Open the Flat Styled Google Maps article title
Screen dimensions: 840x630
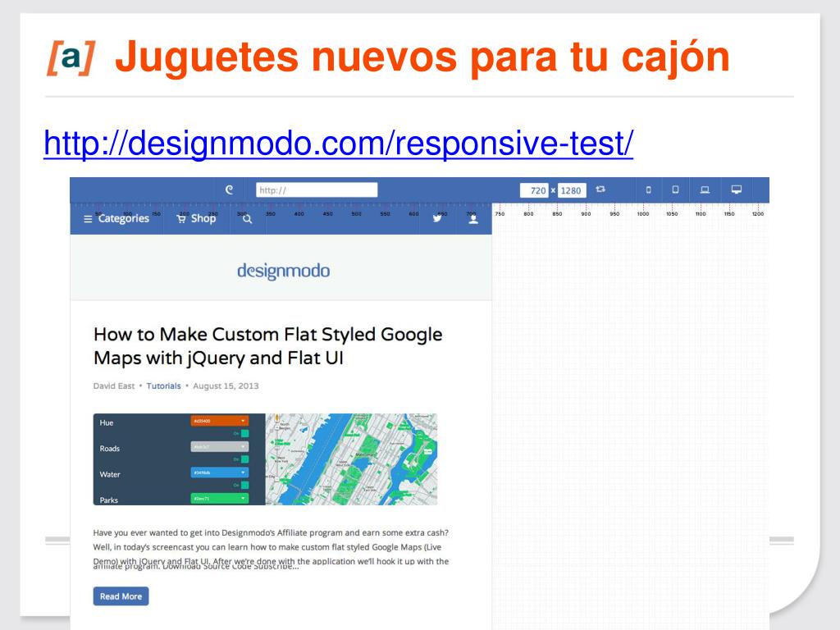tap(268, 345)
